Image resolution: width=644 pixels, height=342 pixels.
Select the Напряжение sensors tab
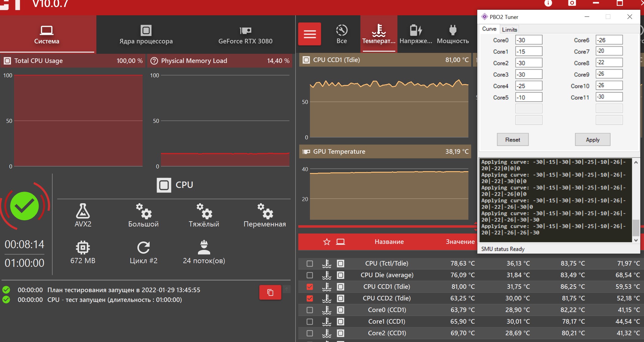(x=416, y=34)
